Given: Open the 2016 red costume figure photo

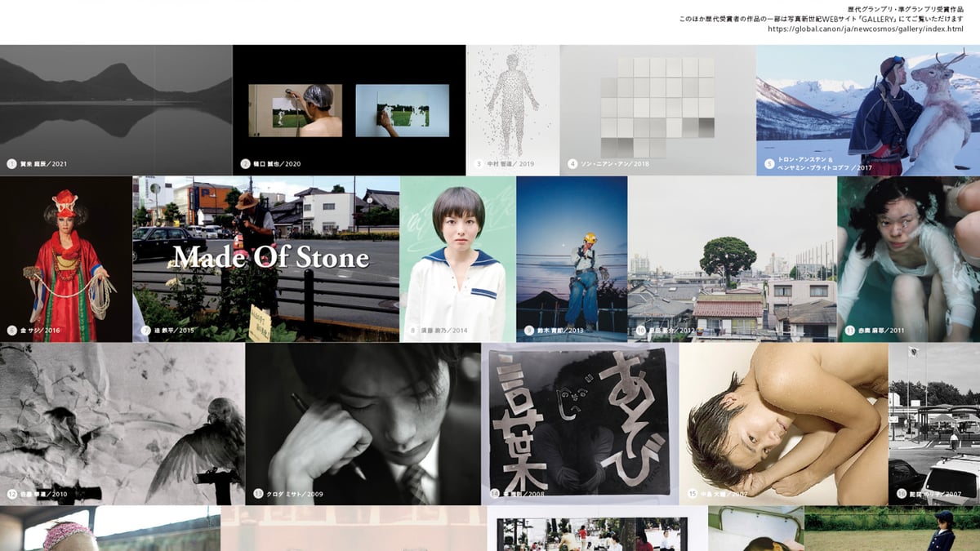Looking at the screenshot, I should coord(66,259).
